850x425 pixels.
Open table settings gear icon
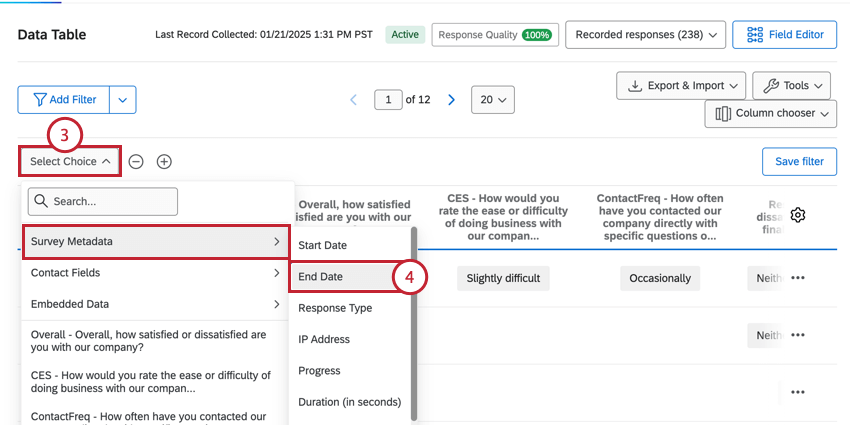798,215
